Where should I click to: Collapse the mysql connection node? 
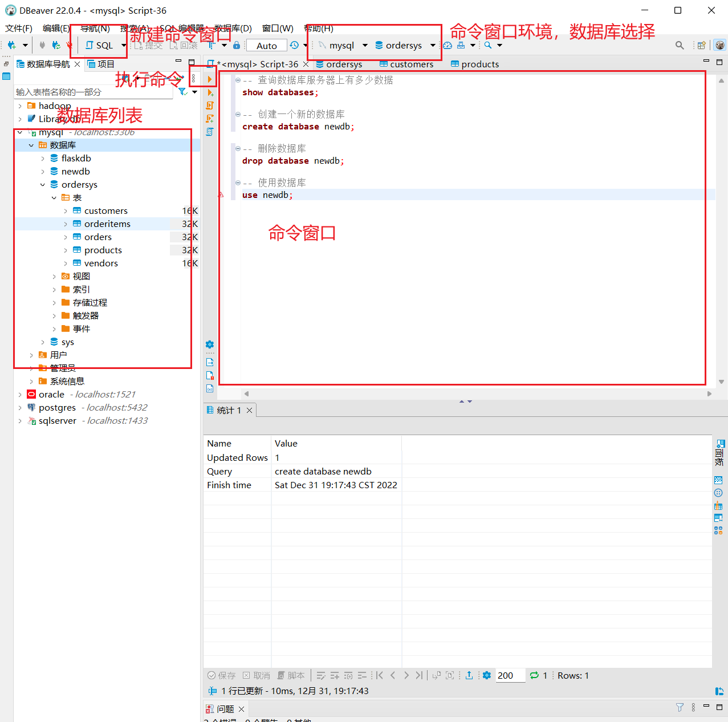(20, 132)
